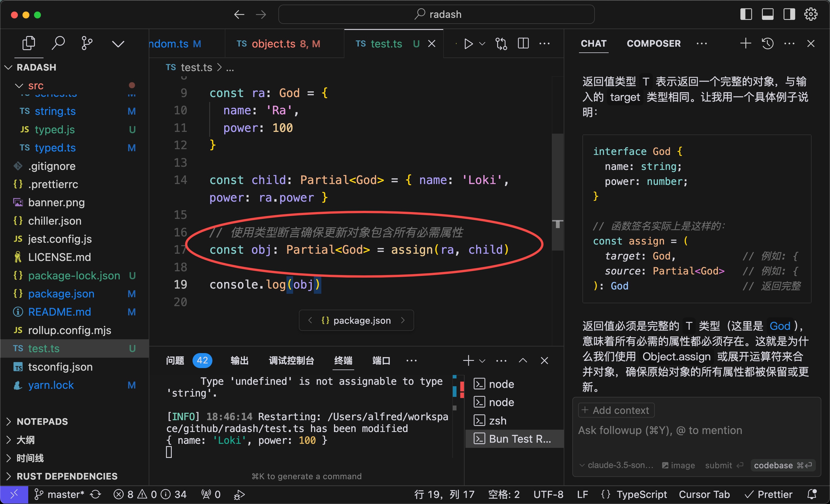Expand the NOTEPADS section
The width and height of the screenshot is (830, 504).
[42, 421]
